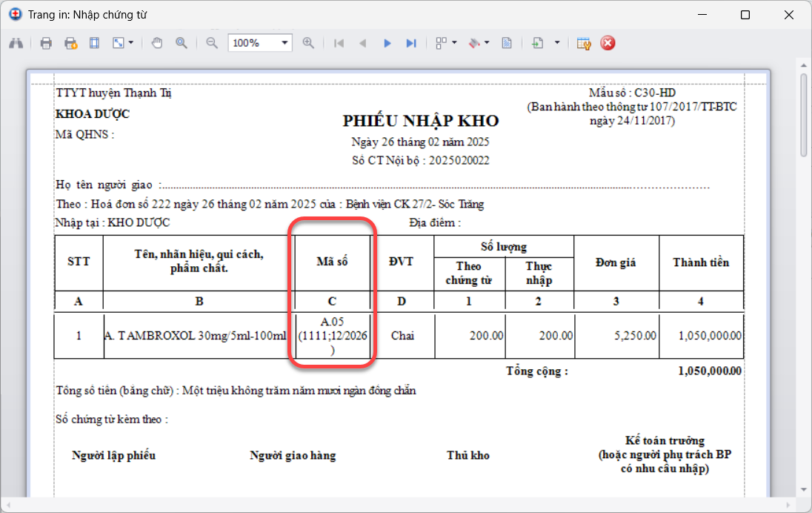Click the zoom in icon
Screen dimensions: 812x513
[x=308, y=43]
